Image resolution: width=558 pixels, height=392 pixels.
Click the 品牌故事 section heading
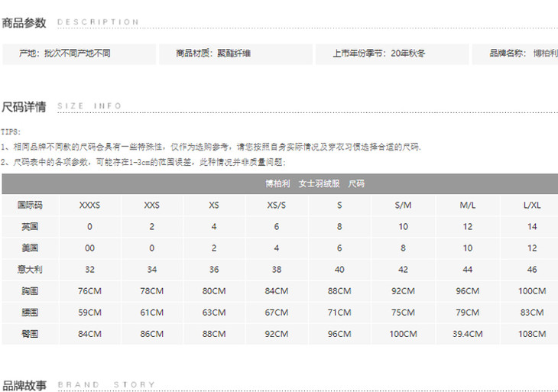(24, 385)
